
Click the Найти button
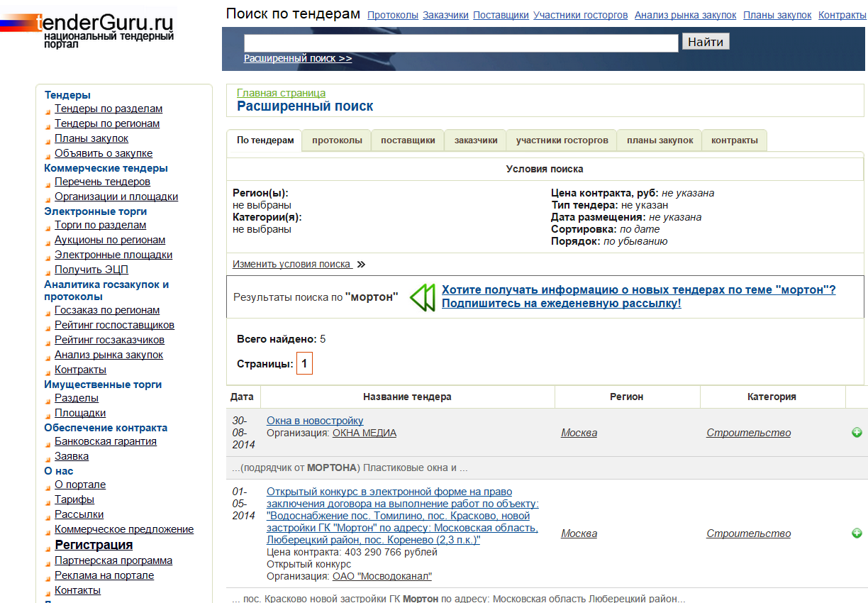coord(706,42)
